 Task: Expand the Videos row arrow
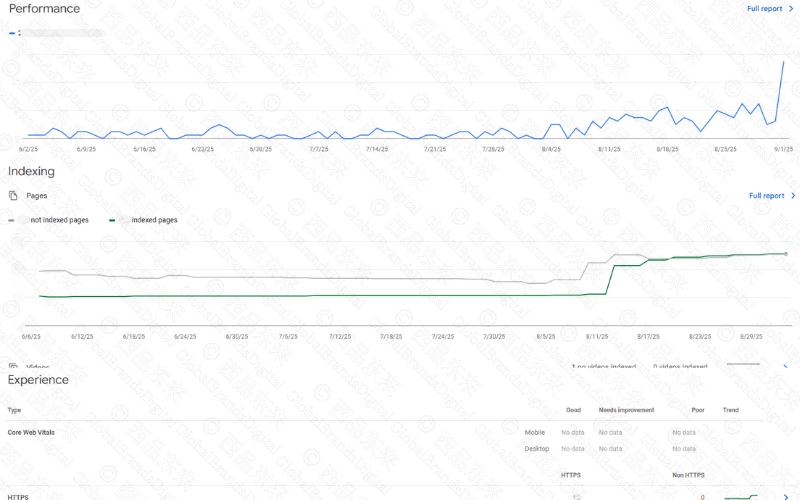(x=783, y=366)
